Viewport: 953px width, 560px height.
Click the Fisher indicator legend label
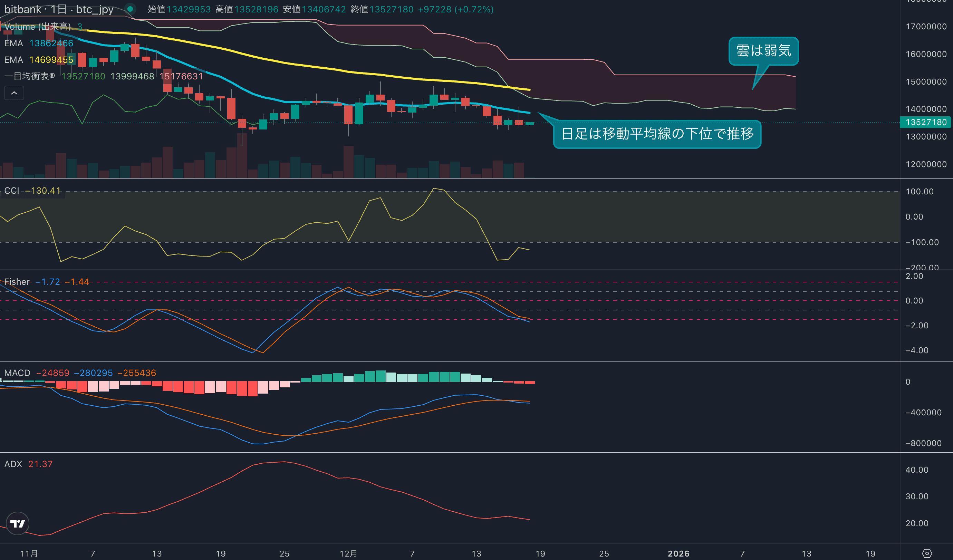(x=17, y=282)
